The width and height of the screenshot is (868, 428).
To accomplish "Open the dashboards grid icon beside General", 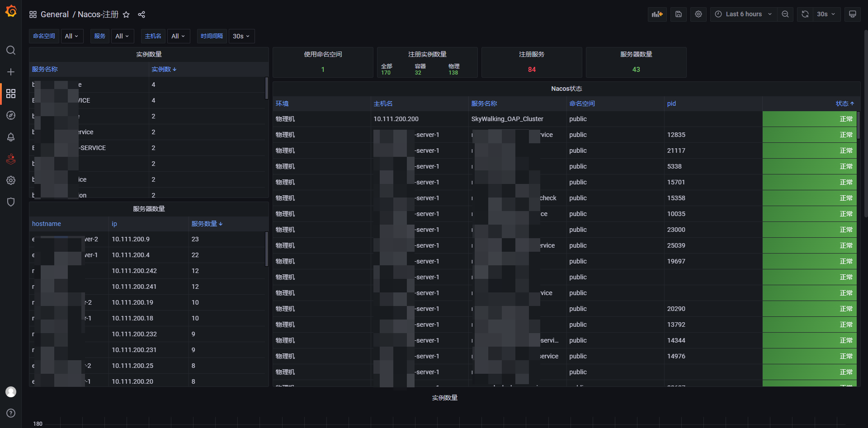I will pos(33,14).
